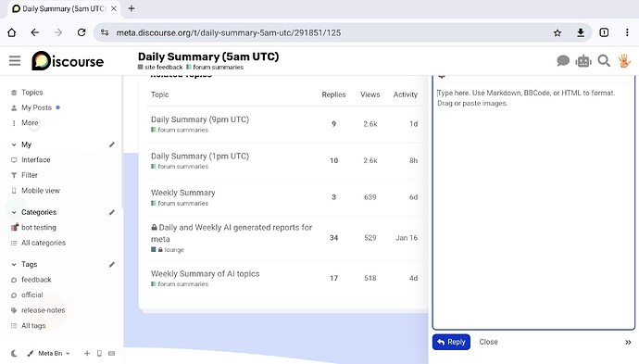
Task: Open keyboard shortcuts icon in sidebar footer
Action: [x=112, y=354]
